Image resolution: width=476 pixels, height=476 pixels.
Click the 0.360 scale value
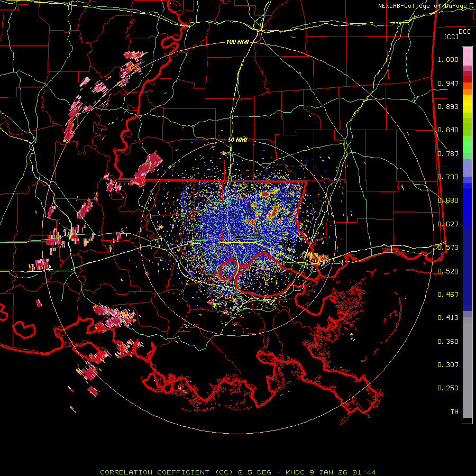point(448,342)
